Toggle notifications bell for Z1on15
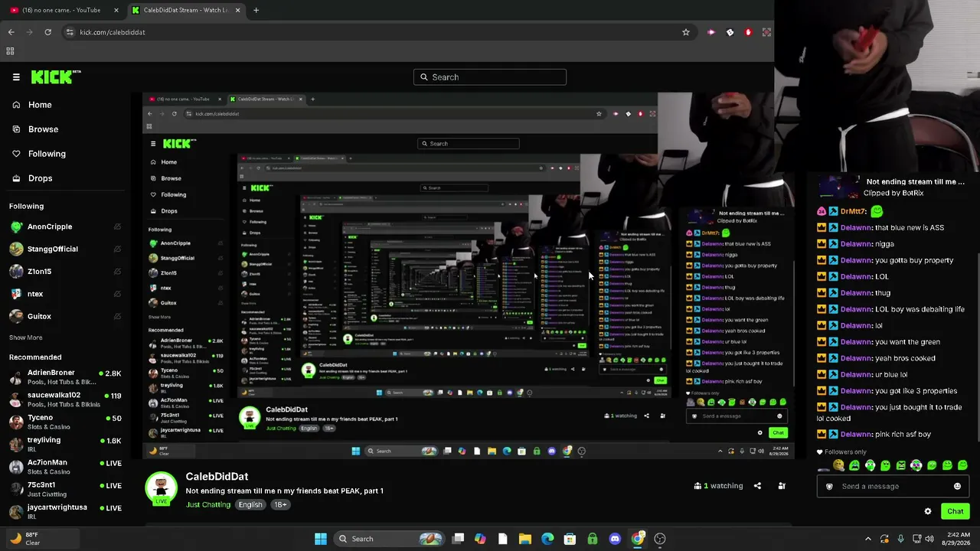Viewport: 980px width, 551px height. pos(117,272)
